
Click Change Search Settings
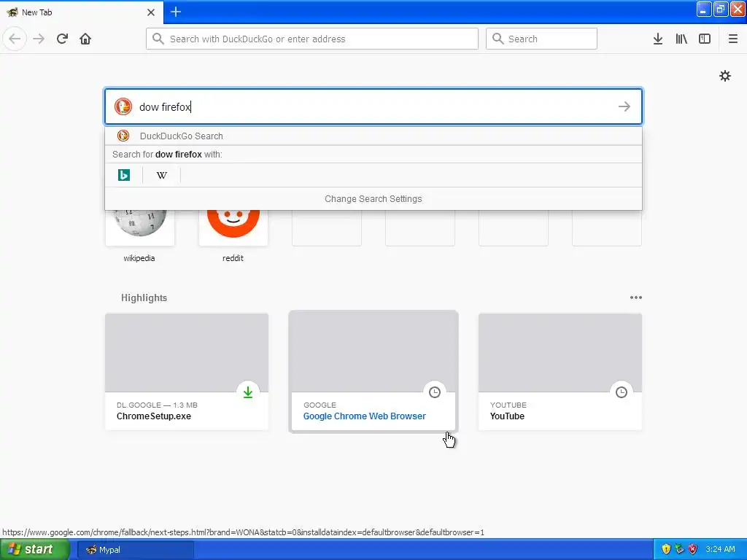[x=373, y=199]
